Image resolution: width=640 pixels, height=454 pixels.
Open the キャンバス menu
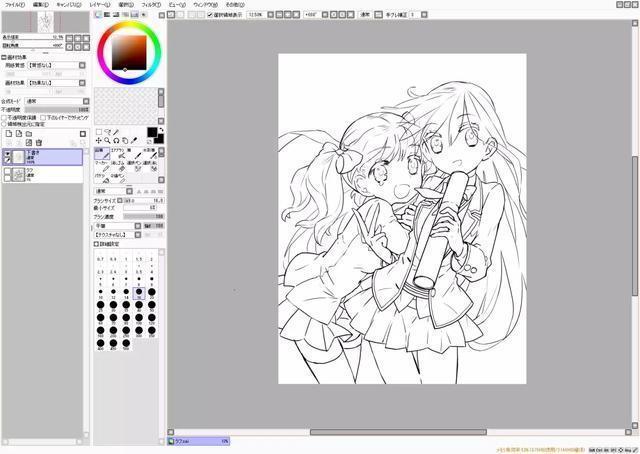(69, 5)
